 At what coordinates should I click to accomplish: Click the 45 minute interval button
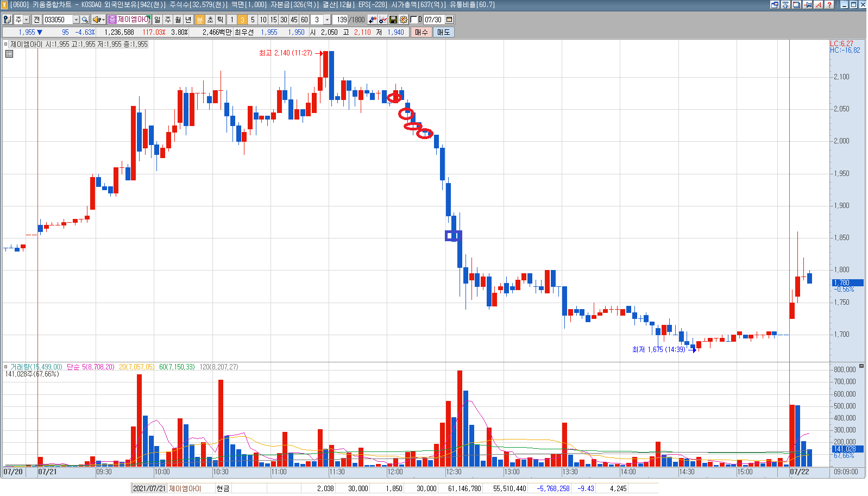click(x=294, y=20)
